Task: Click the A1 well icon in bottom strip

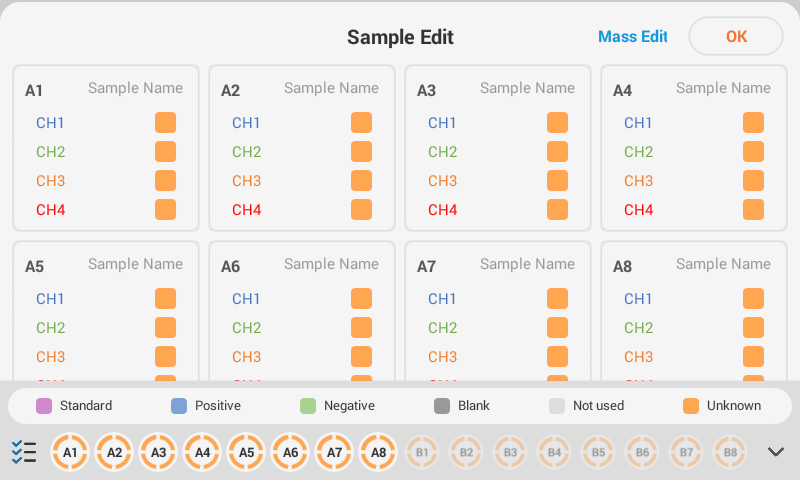Action: (70, 452)
